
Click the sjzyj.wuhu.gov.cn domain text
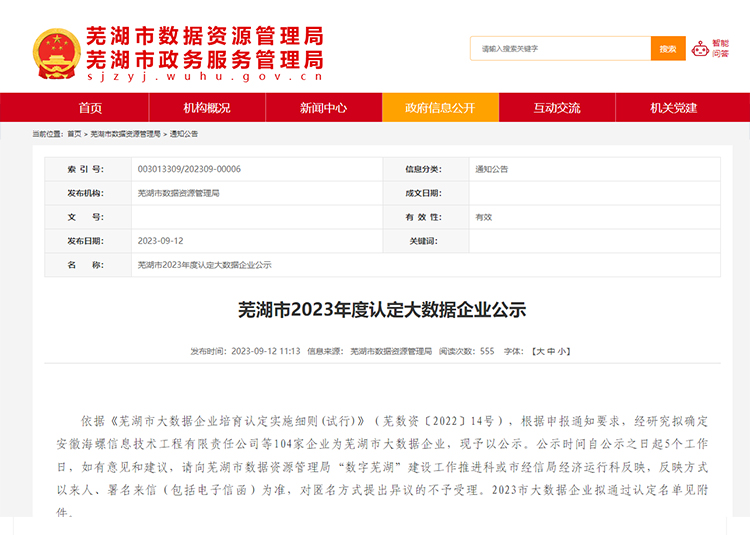[205, 76]
